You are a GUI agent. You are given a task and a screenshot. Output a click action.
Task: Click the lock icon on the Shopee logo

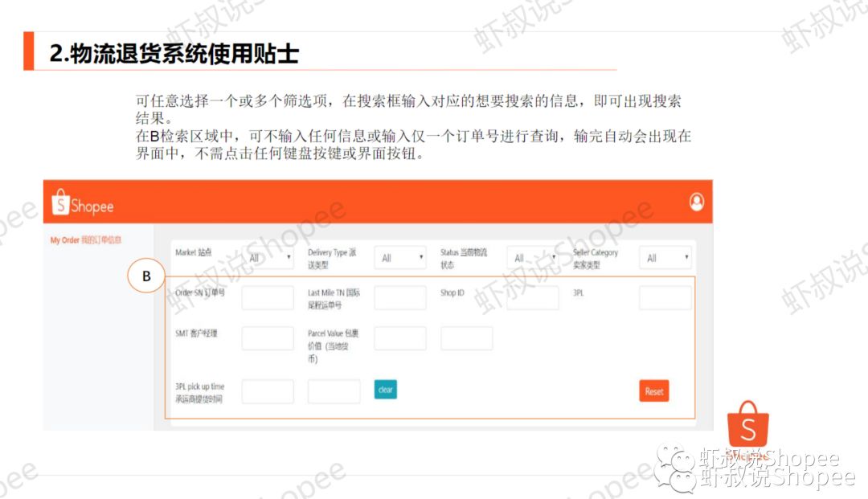[59, 200]
